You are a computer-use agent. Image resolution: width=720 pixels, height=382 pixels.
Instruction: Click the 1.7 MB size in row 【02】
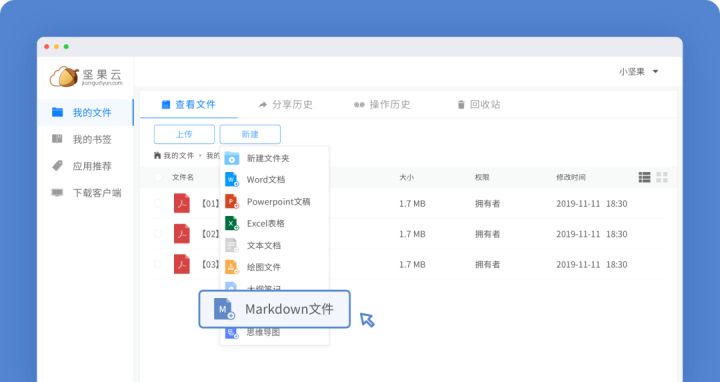click(x=412, y=234)
